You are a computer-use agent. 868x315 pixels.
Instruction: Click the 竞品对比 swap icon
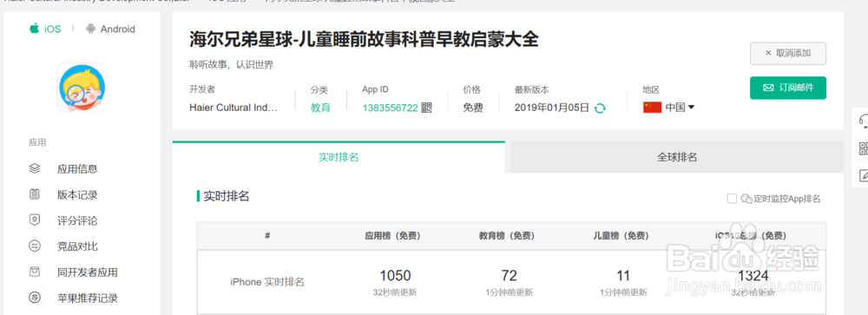point(35,246)
